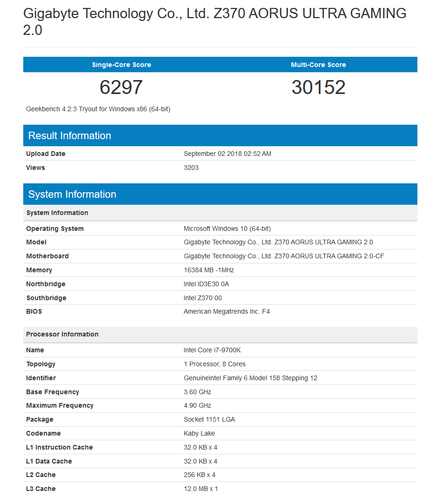The image size is (436, 504).
Task: Select the Single-Core Score header
Action: 121,65
